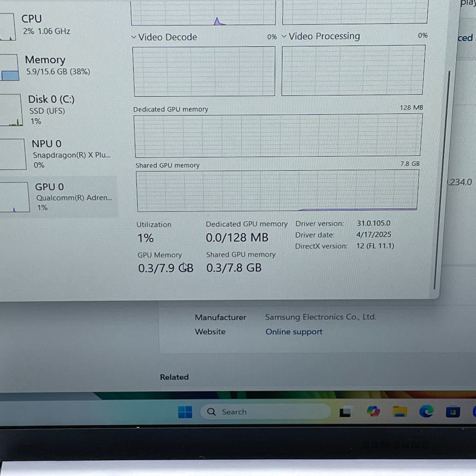Open the Windows Start menu icon
This screenshot has height=476, width=476.
[x=185, y=412]
